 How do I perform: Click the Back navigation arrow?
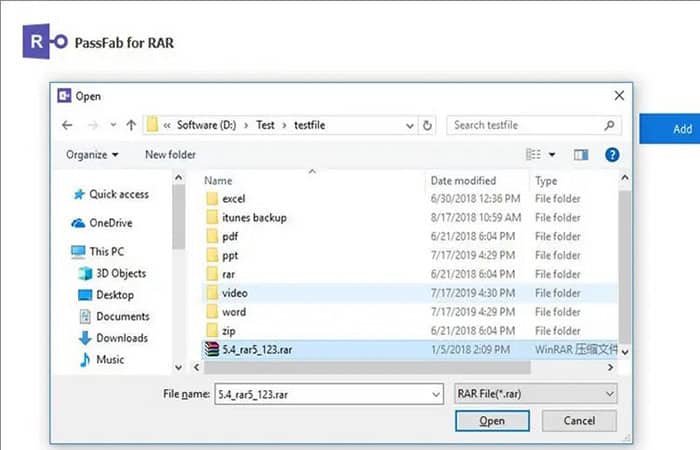(x=67, y=125)
